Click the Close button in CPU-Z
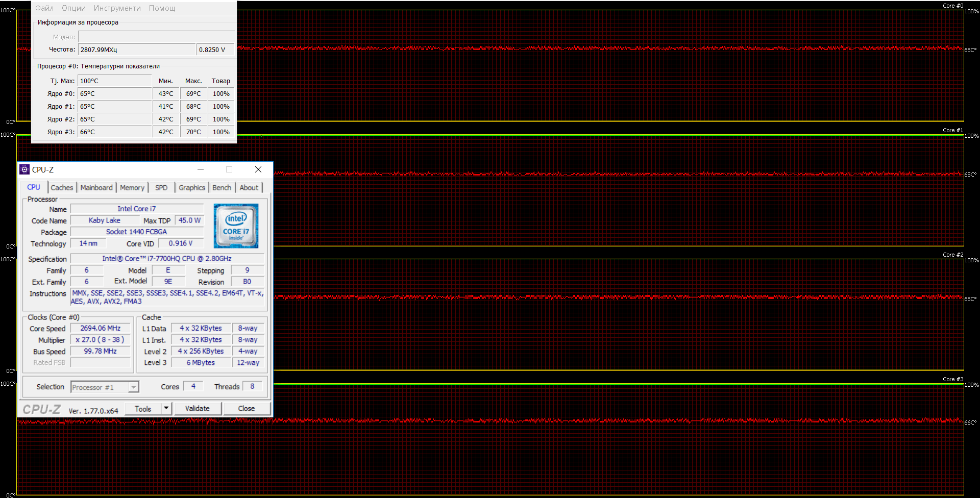This screenshot has width=980, height=498. coord(247,408)
